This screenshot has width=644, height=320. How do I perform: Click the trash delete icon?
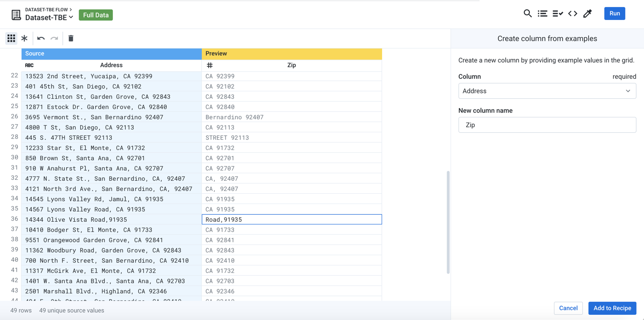point(71,38)
